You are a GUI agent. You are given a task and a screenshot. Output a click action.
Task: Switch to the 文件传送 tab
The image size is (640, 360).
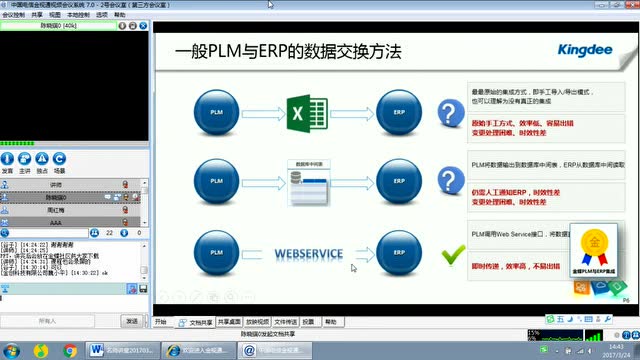(285, 322)
